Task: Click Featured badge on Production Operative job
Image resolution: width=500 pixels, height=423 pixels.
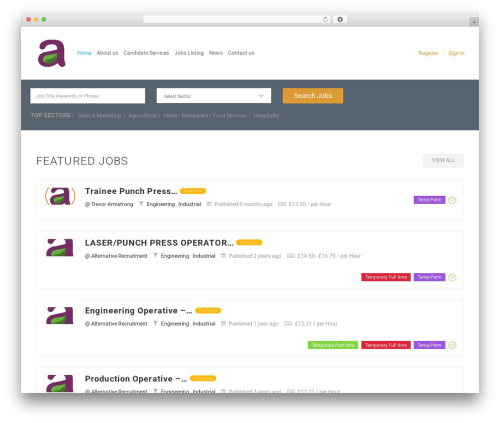Action: [x=203, y=378]
